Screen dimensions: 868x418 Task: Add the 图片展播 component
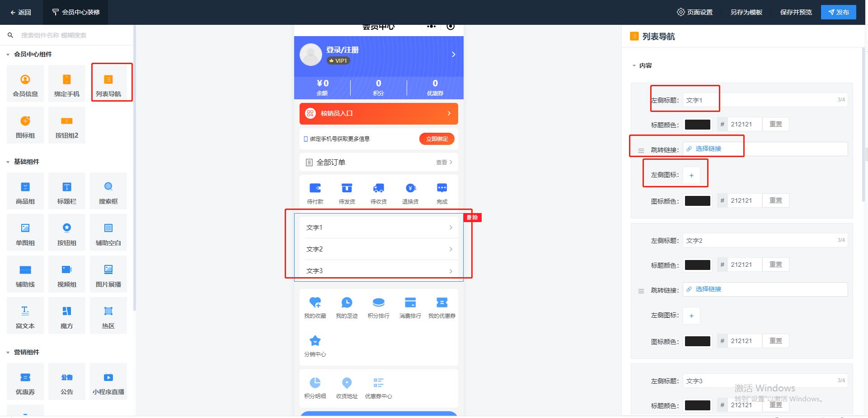[108, 274]
